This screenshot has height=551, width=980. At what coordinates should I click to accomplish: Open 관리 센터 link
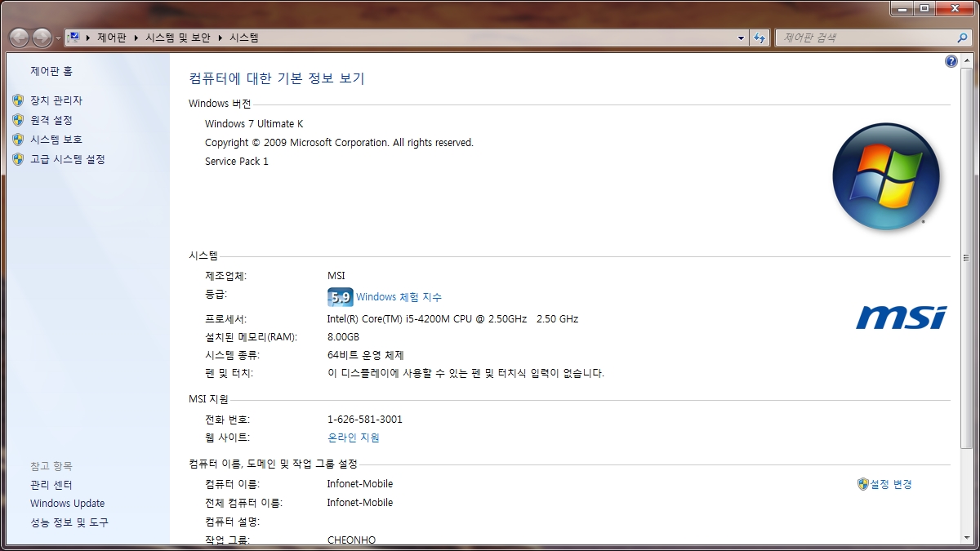tap(51, 485)
